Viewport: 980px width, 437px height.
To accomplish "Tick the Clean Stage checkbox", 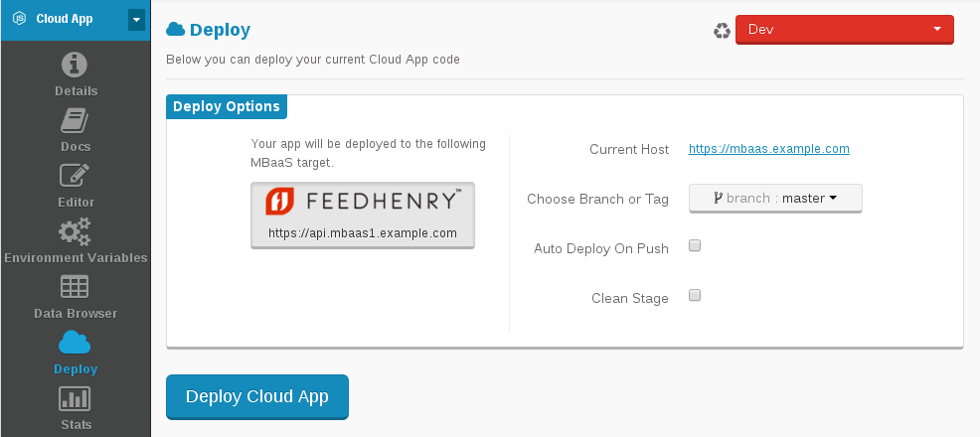I will (x=695, y=295).
